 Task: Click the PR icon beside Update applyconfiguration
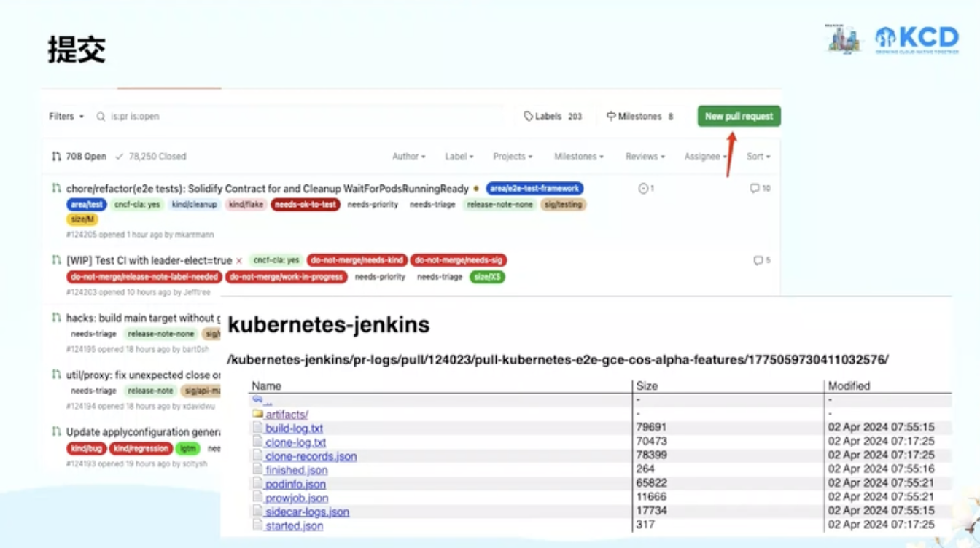pos(56,431)
